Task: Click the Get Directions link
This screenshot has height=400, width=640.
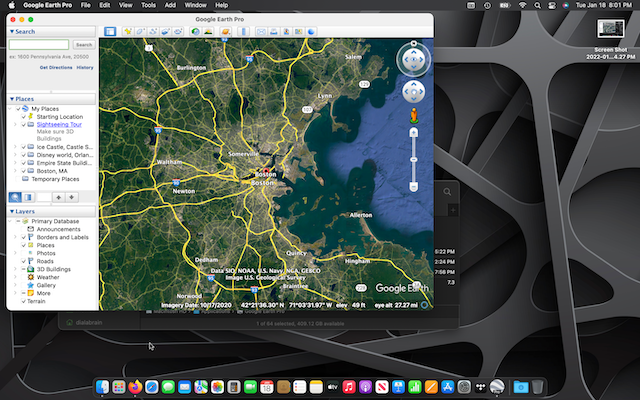Action: point(54,68)
